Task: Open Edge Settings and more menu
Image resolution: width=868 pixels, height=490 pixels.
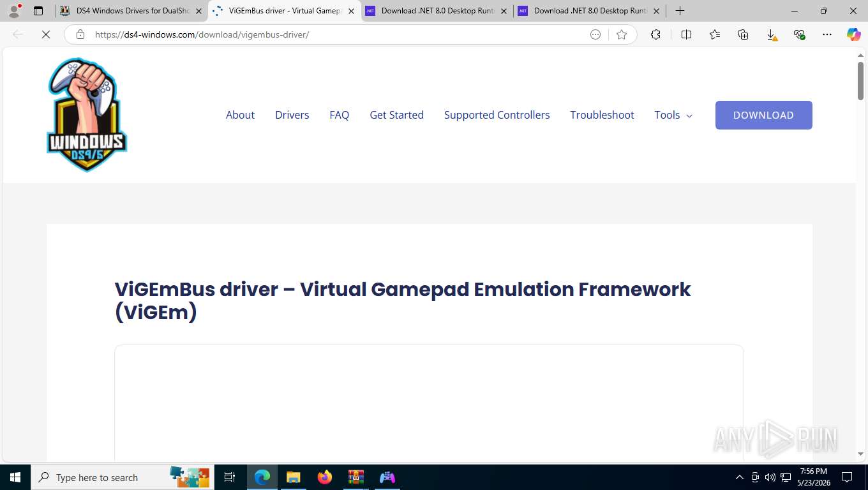Action: [827, 34]
